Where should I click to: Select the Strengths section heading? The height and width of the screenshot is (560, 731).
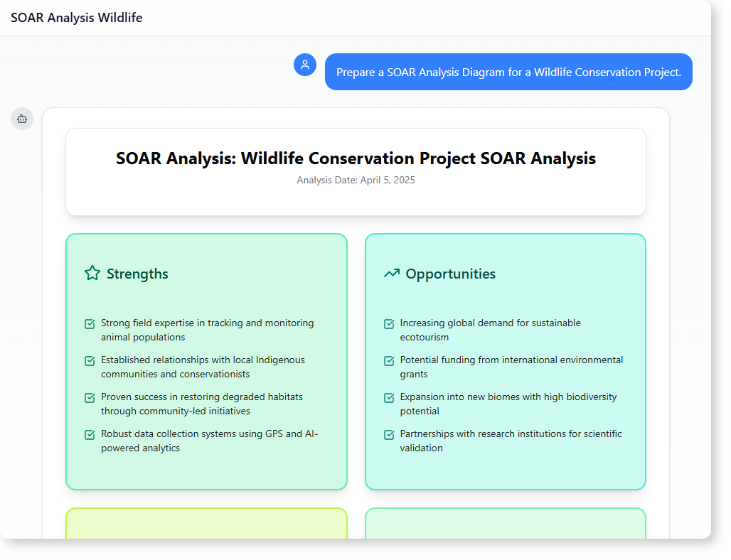coord(137,274)
